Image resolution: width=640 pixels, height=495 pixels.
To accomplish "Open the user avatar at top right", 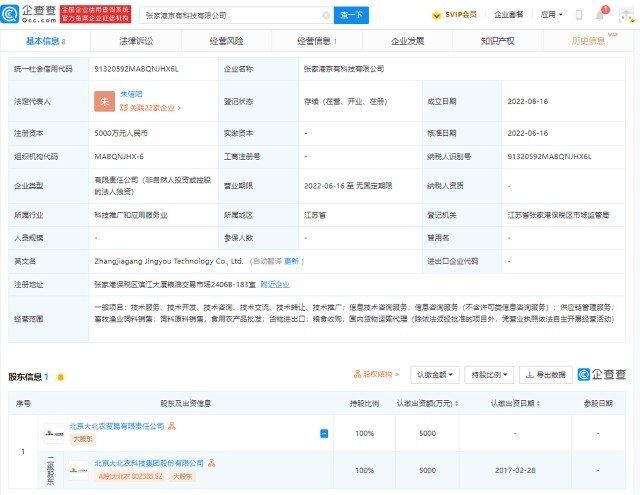I will (628, 15).
